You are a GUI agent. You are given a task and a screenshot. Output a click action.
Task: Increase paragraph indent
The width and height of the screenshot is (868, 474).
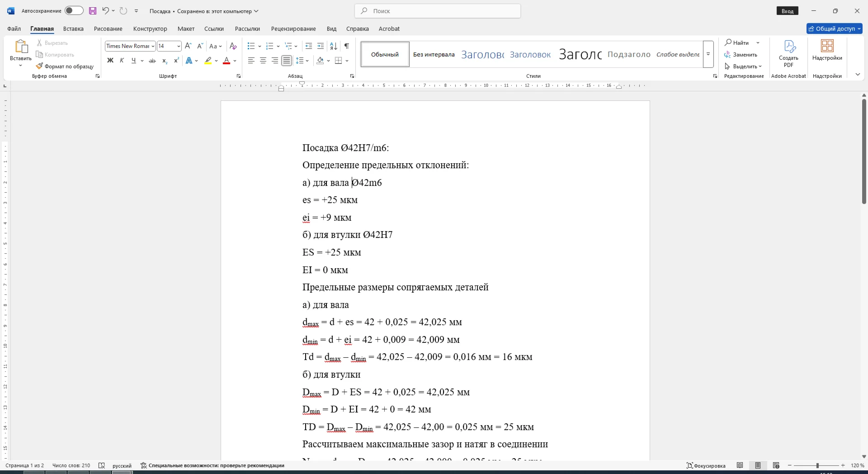click(321, 46)
